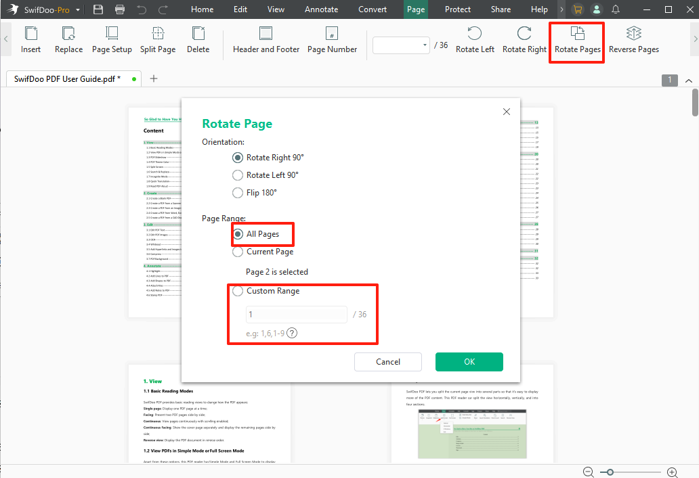Open the notifications bell icon
The image size is (699, 478).
coord(616,9)
